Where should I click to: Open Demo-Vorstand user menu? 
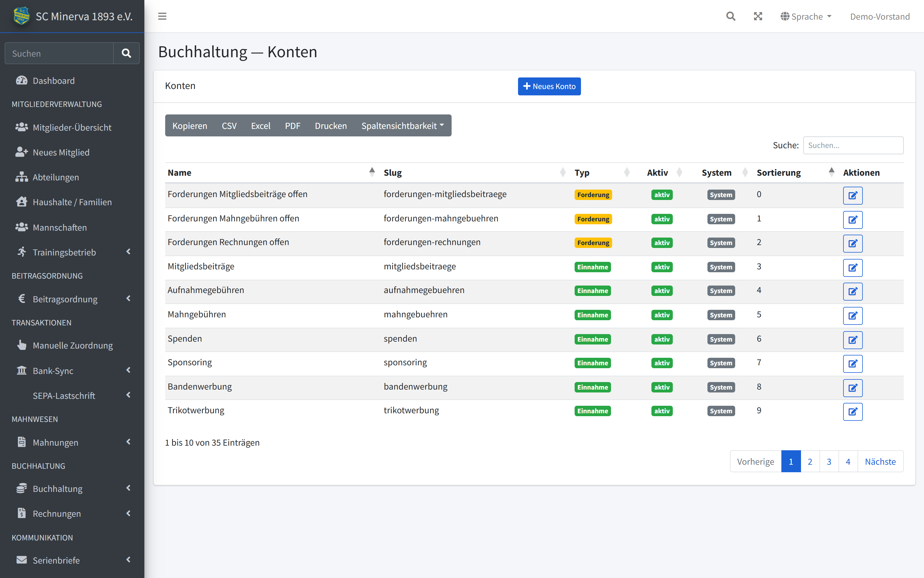click(x=880, y=16)
